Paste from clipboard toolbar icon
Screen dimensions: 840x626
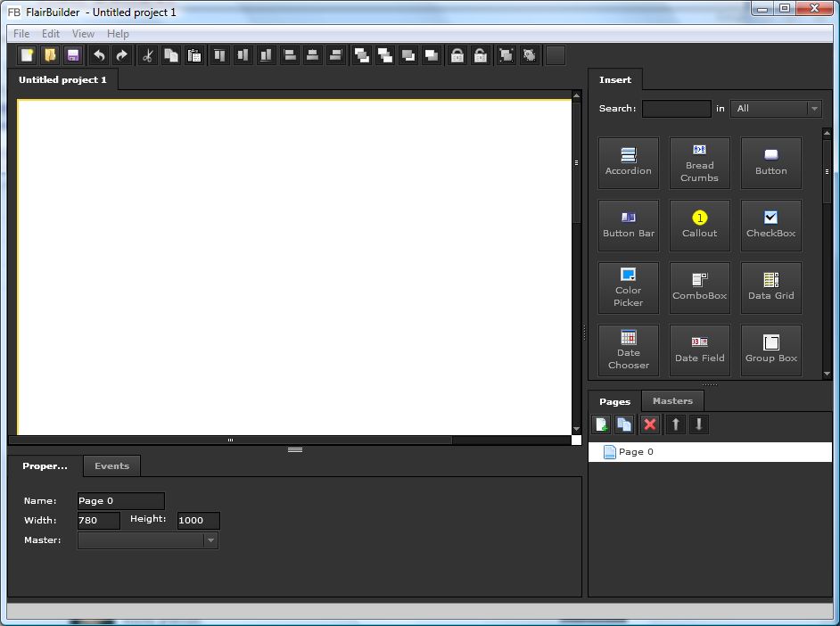click(x=194, y=55)
